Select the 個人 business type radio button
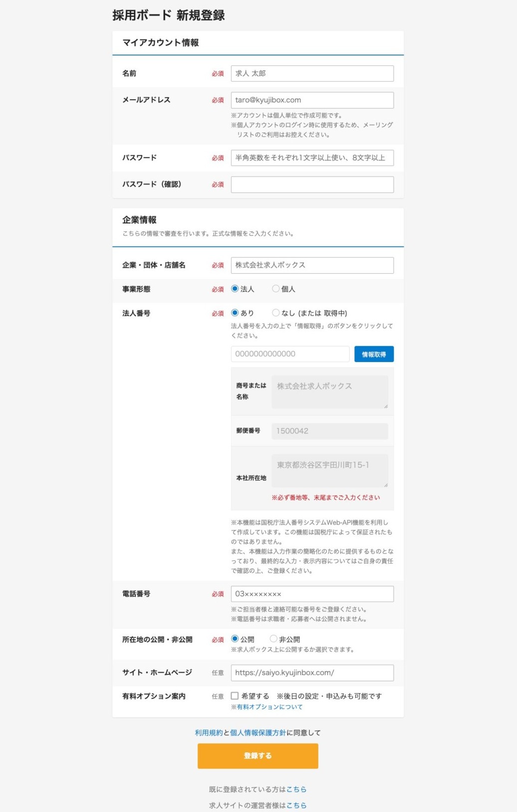This screenshot has height=812, width=517. (x=275, y=289)
